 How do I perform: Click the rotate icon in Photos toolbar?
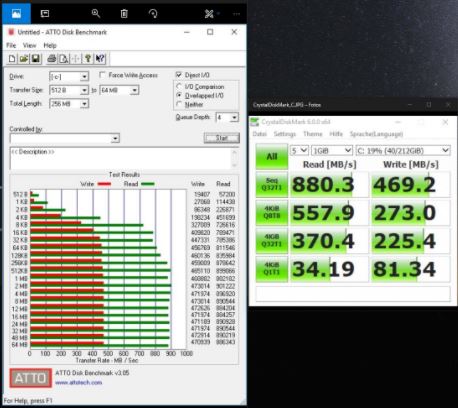point(153,14)
